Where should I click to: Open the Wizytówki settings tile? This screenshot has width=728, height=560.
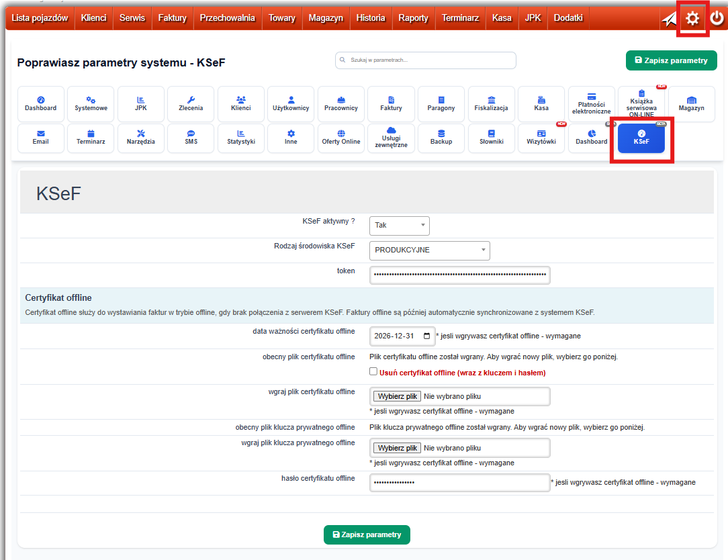[x=541, y=138]
